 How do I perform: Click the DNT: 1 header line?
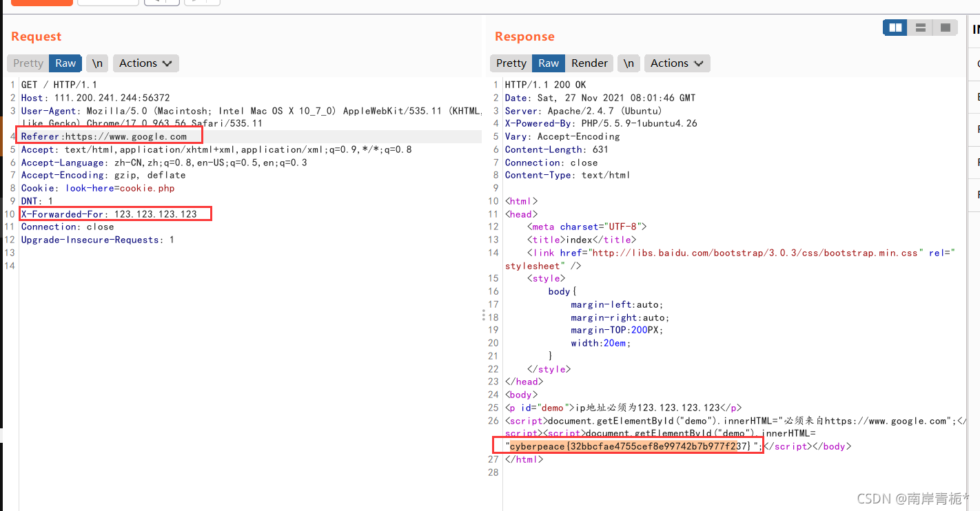[37, 201]
